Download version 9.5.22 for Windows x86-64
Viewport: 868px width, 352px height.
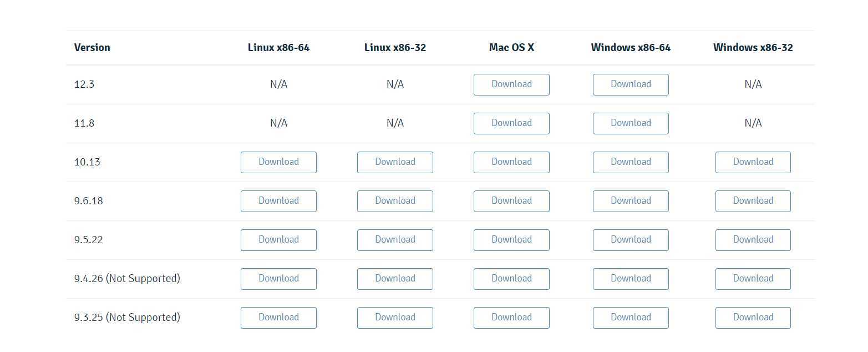click(x=631, y=240)
